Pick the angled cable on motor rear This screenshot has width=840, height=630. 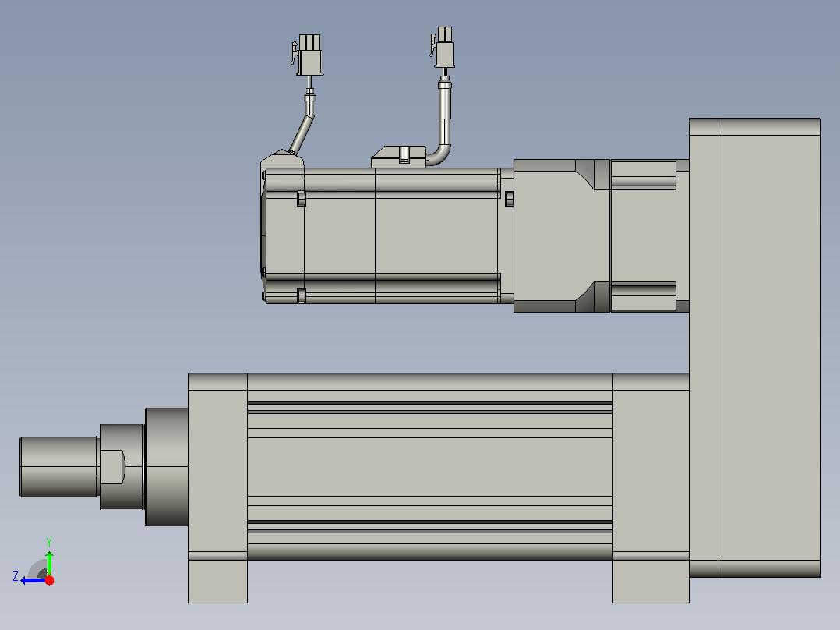(302, 133)
